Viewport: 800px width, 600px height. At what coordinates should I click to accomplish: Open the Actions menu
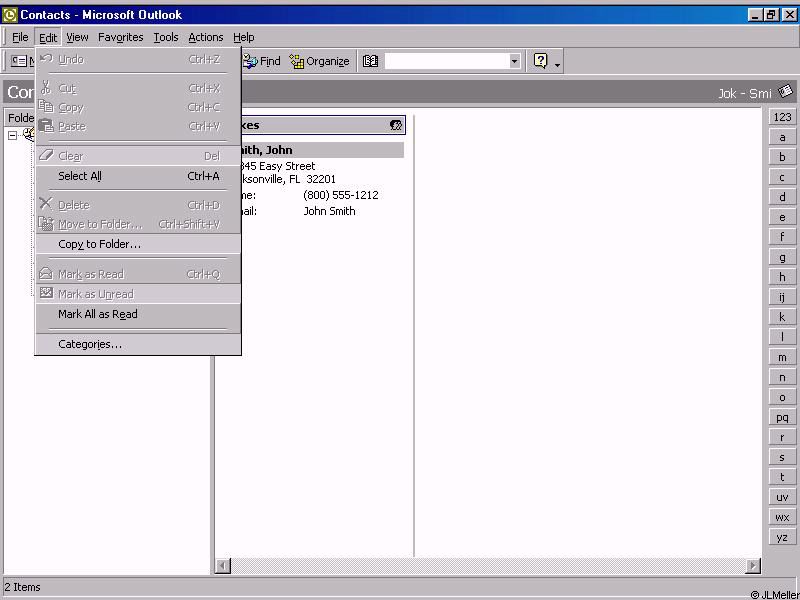click(206, 37)
